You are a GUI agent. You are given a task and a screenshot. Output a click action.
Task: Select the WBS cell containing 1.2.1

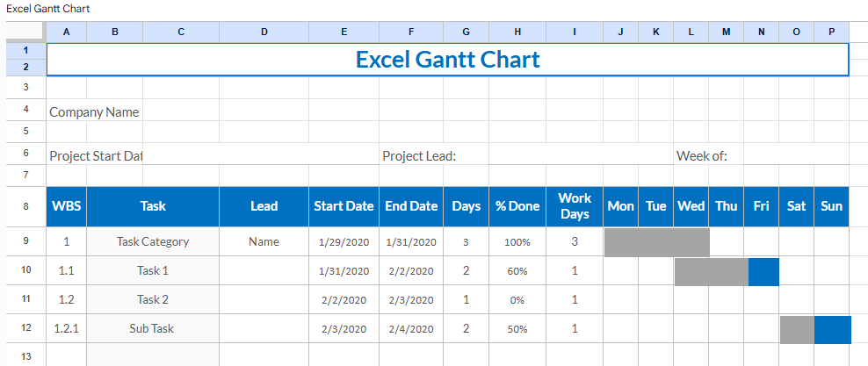67,329
